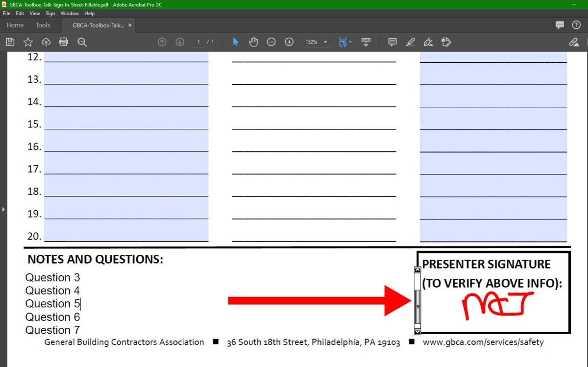The image size is (588, 367).
Task: Open the Find search tool
Action: [82, 42]
